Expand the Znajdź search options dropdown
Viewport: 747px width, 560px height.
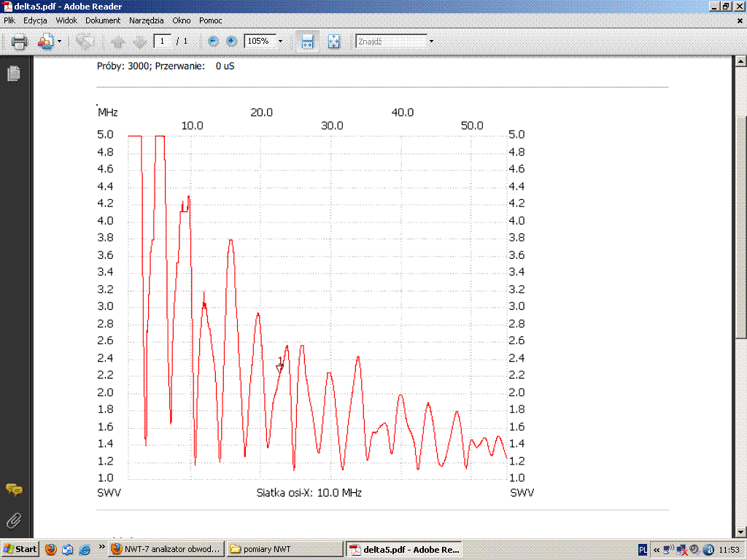click(431, 42)
